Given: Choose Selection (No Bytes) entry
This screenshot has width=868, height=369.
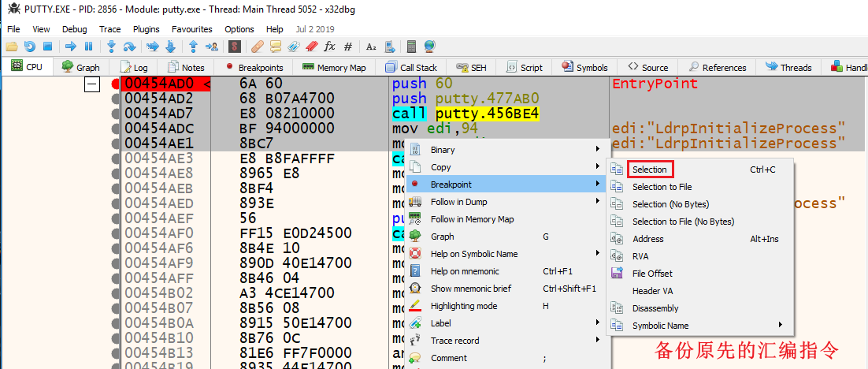Looking at the screenshot, I should pyautogui.click(x=699, y=204).
